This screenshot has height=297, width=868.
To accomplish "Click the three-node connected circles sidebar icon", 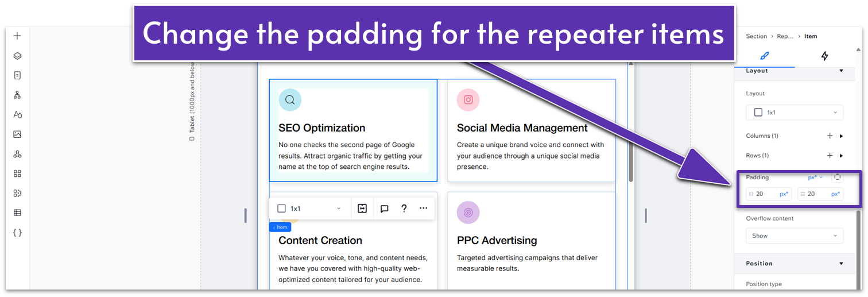I will point(17,154).
